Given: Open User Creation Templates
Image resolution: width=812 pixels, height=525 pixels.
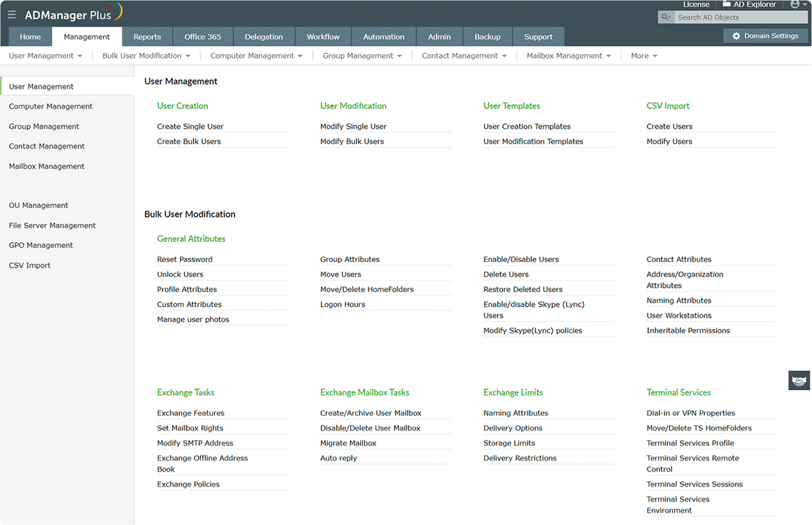Looking at the screenshot, I should [x=527, y=127].
